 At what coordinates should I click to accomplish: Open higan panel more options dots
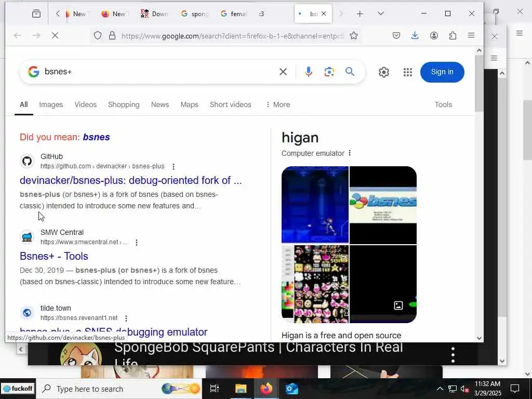[x=350, y=153]
